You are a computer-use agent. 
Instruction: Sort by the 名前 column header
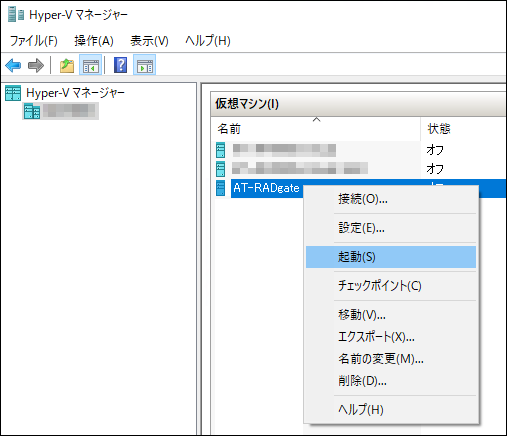coord(316,129)
